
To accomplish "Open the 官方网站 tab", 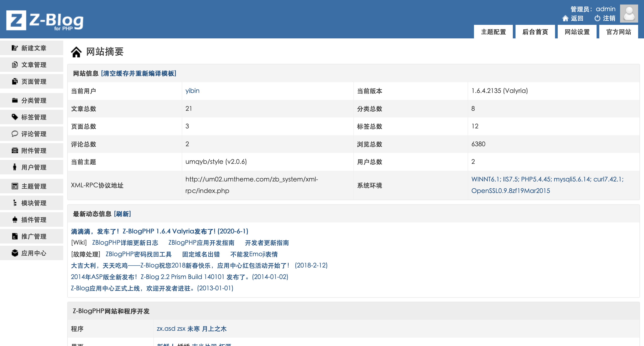I will point(619,32).
